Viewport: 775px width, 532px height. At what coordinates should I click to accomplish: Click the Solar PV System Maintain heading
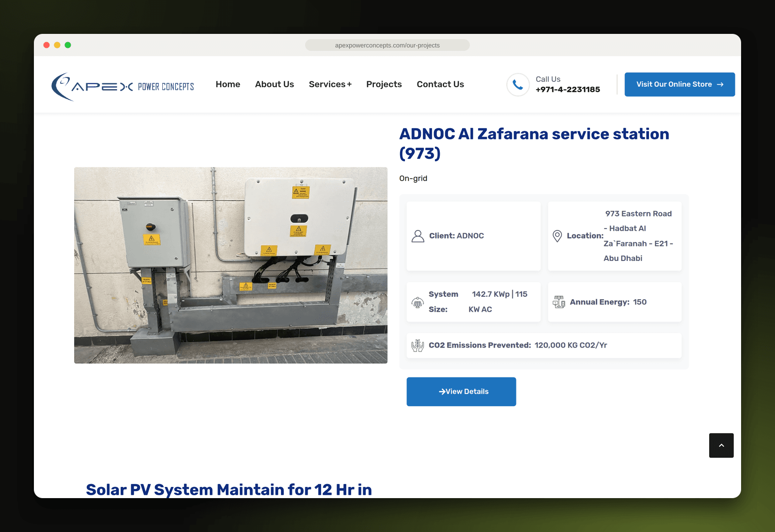229,490
